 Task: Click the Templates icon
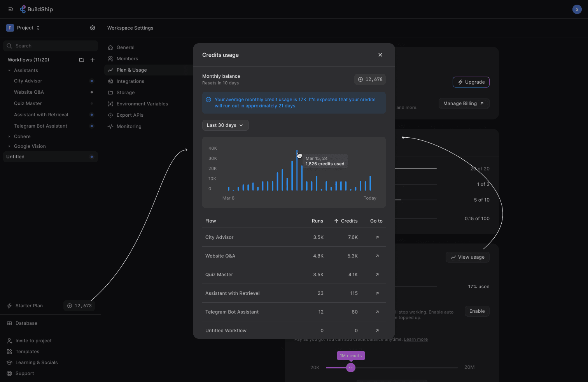coord(9,352)
